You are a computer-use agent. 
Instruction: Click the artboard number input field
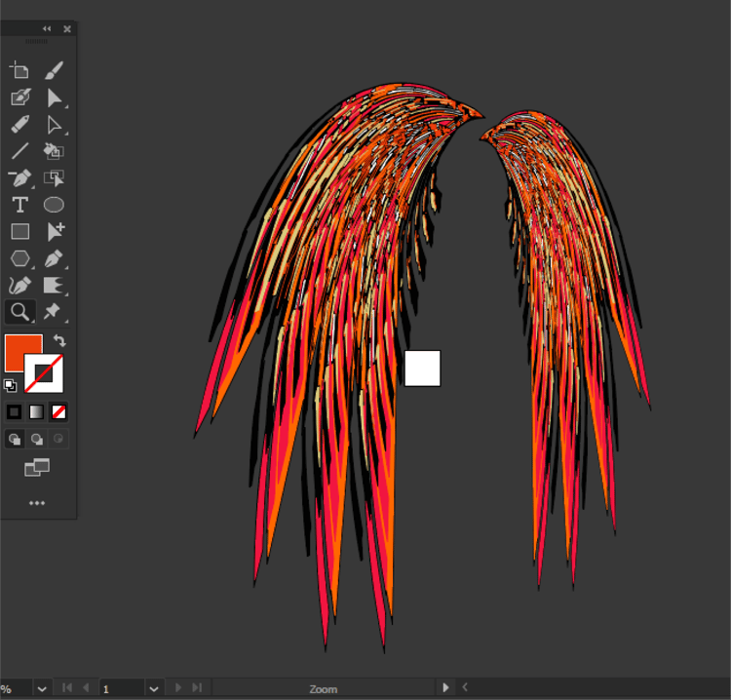122,689
